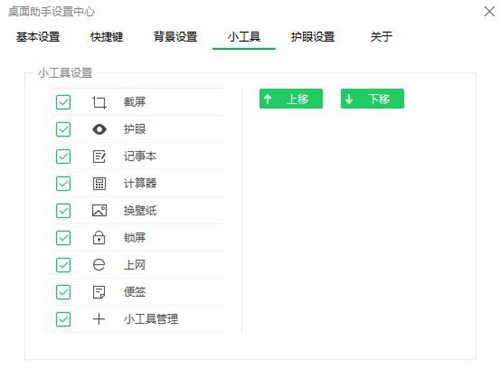Select the 小工具 tab
The width and height of the screenshot is (500, 380).
pyautogui.click(x=244, y=37)
